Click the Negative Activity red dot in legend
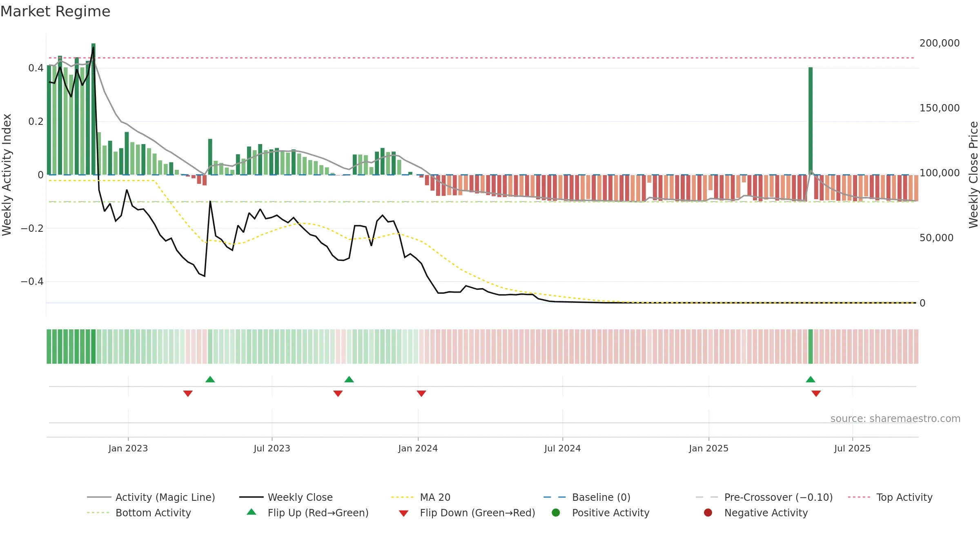This screenshot has height=551, width=980. click(x=708, y=513)
